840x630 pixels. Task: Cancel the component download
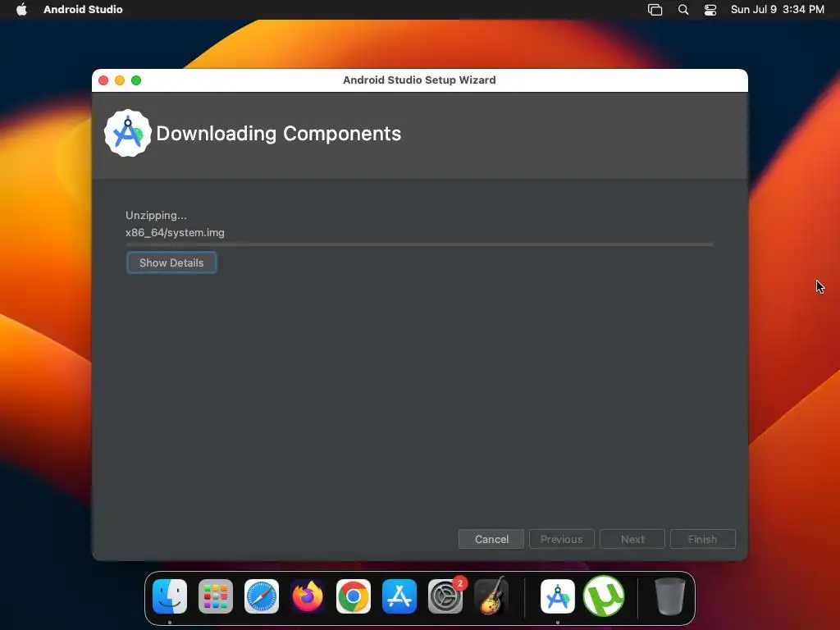pos(491,539)
